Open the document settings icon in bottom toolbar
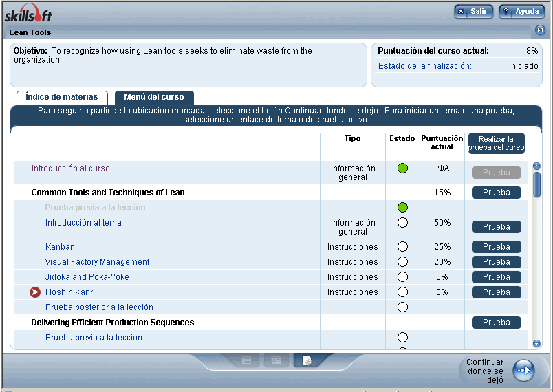 307,360
